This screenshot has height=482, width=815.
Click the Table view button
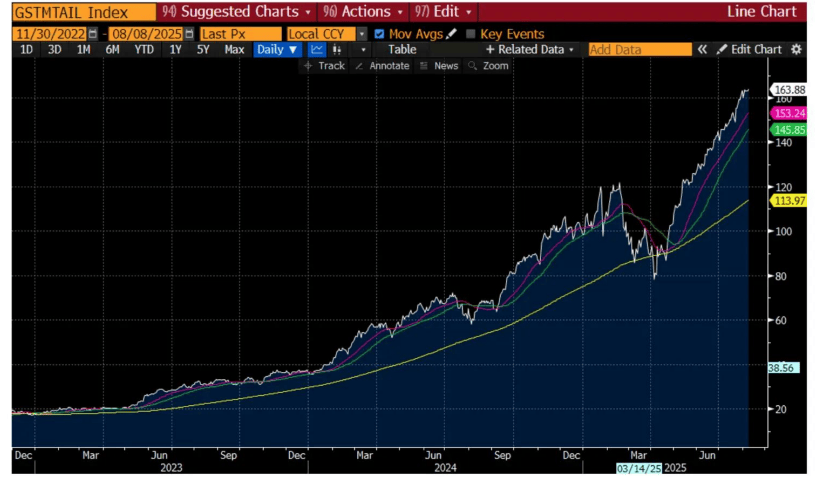click(402, 50)
